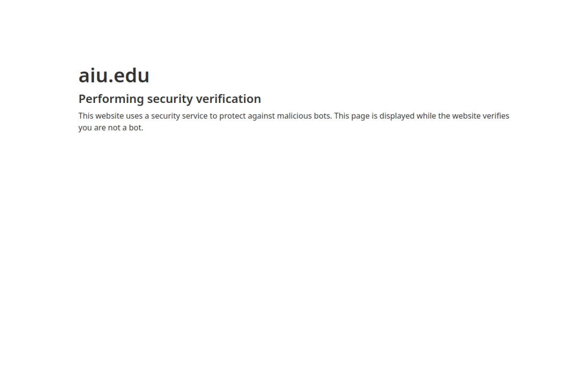
Task: Click the words 'malicious bots' in the paragraph
Action: coord(304,116)
